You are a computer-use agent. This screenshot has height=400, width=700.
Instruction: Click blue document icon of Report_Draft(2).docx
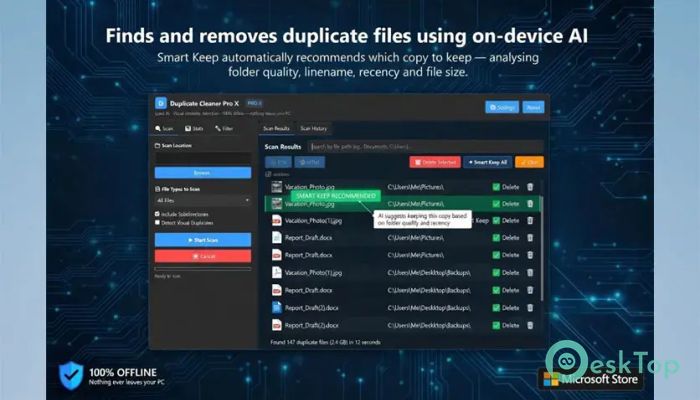point(277,308)
